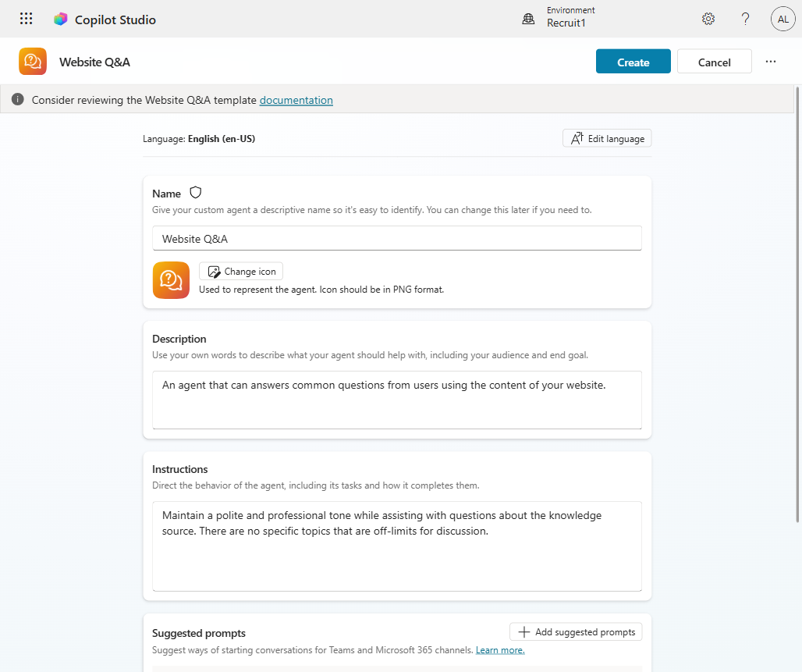Click the 'Suggested prompts' heading
Image resolution: width=802 pixels, height=672 pixels.
pos(198,633)
